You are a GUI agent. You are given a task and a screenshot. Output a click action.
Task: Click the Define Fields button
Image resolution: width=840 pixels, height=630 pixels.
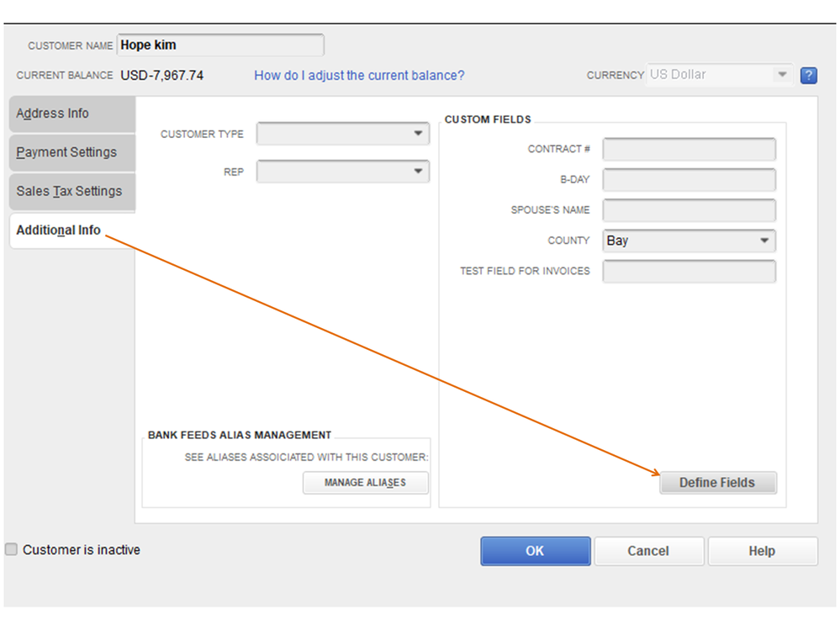coord(717,483)
